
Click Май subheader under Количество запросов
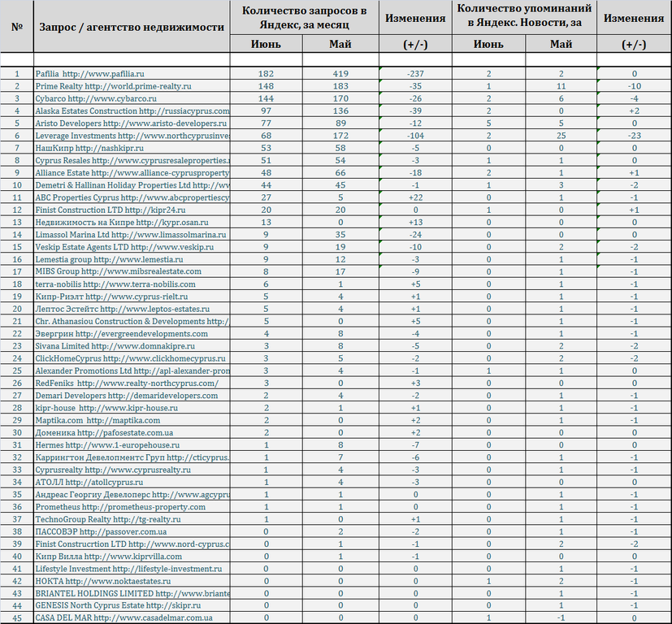click(x=340, y=44)
